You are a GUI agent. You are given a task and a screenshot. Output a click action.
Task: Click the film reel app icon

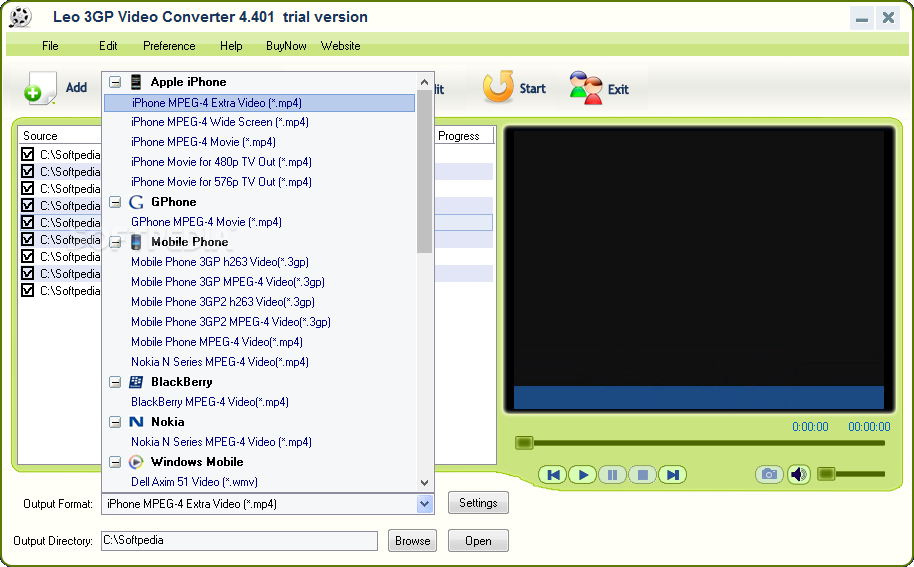pos(20,17)
